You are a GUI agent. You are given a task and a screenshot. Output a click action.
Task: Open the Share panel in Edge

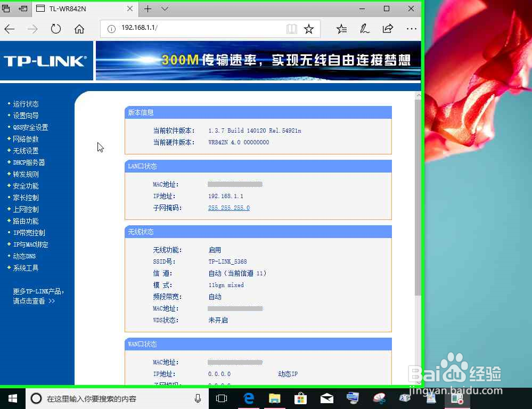click(x=388, y=29)
